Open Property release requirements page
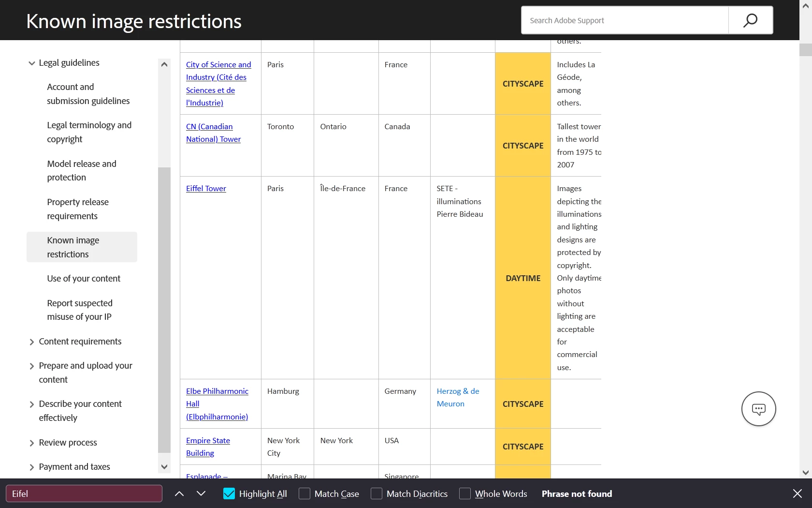This screenshot has height=508, width=812. click(77, 209)
